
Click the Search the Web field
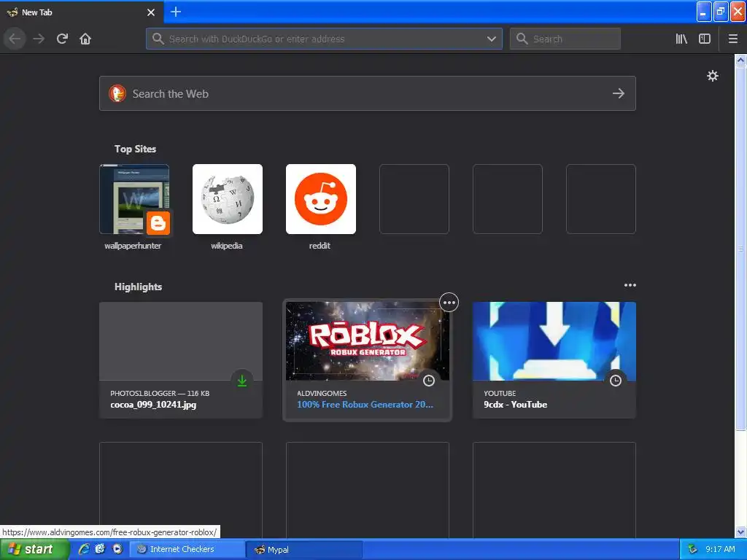pos(368,93)
